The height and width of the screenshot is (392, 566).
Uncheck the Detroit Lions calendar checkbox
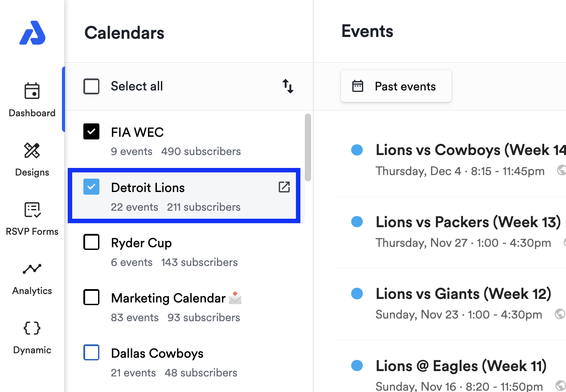[x=91, y=187]
